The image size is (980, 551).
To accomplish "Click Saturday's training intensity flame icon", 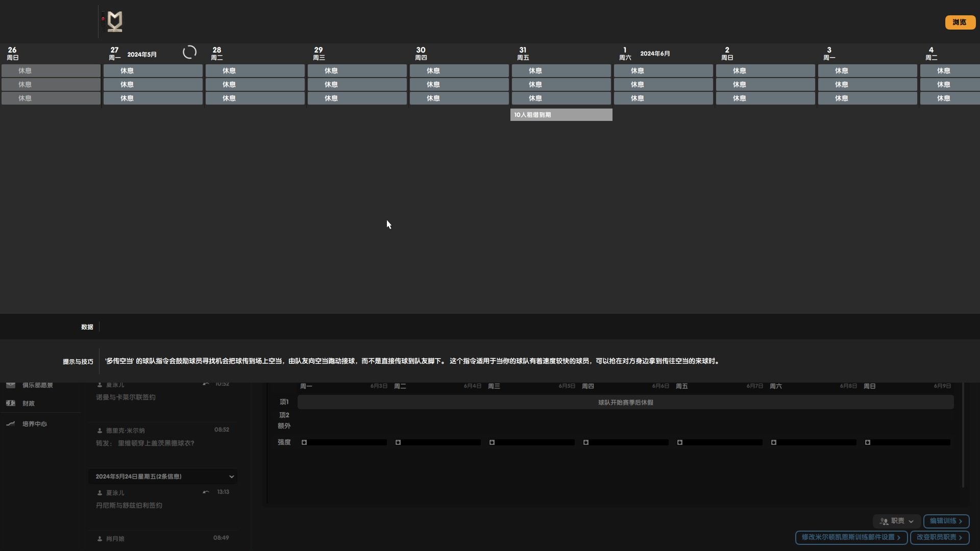I will pos(774,442).
